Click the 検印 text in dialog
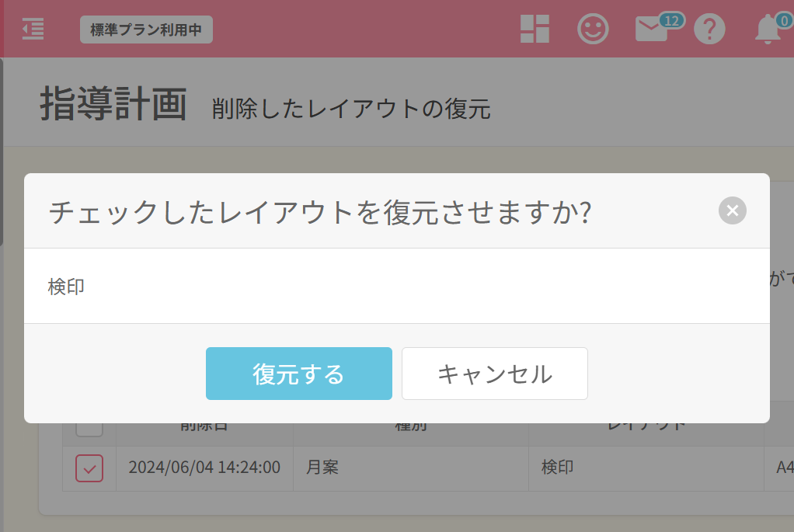The width and height of the screenshot is (794, 532). pos(66,287)
